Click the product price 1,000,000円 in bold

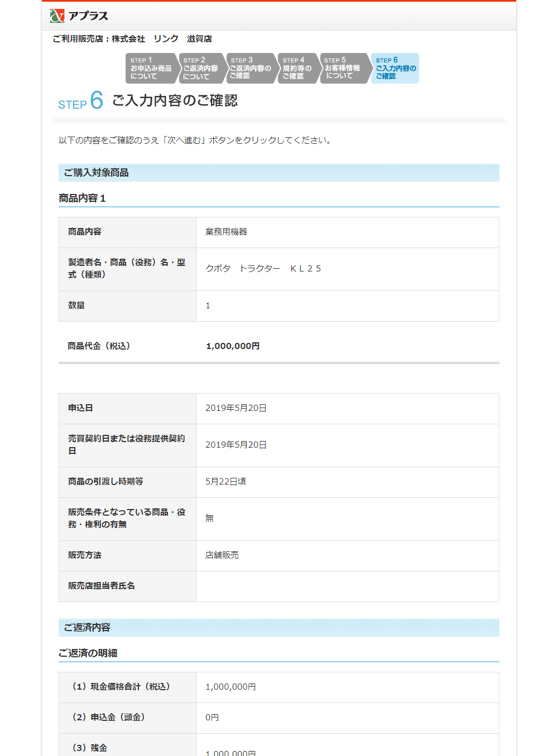click(233, 346)
